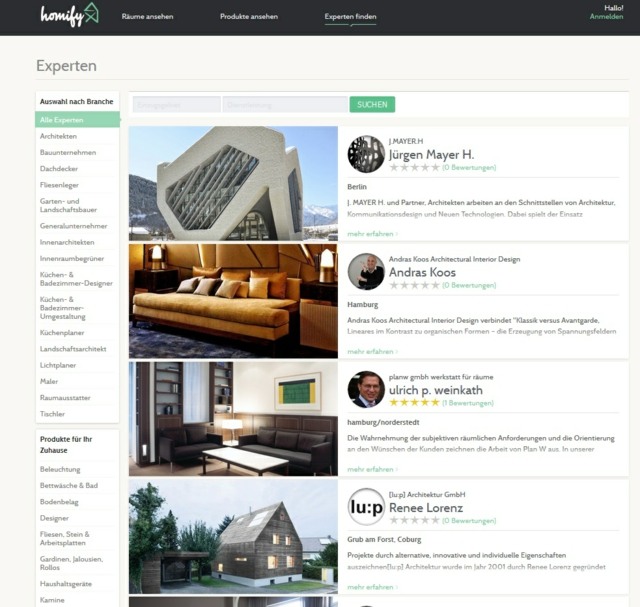This screenshot has height=607, width=640.
Task: Open the Produkte ansehen menu
Action: [x=249, y=17]
